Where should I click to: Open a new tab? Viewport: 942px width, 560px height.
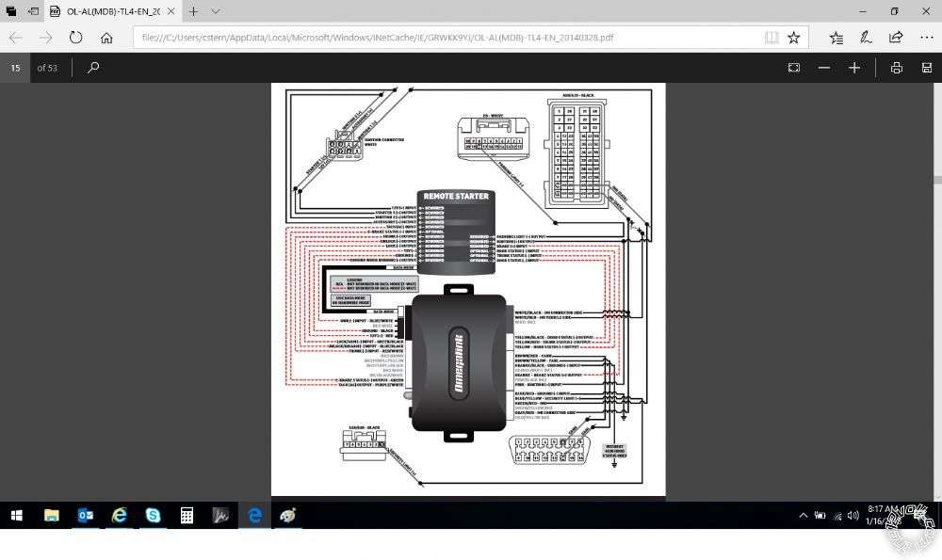coord(193,11)
